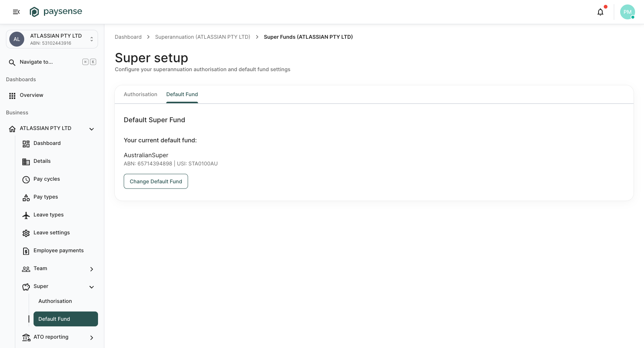This screenshot has width=644, height=348.
Task: Click the Super piggy bank icon
Action: [x=26, y=287]
